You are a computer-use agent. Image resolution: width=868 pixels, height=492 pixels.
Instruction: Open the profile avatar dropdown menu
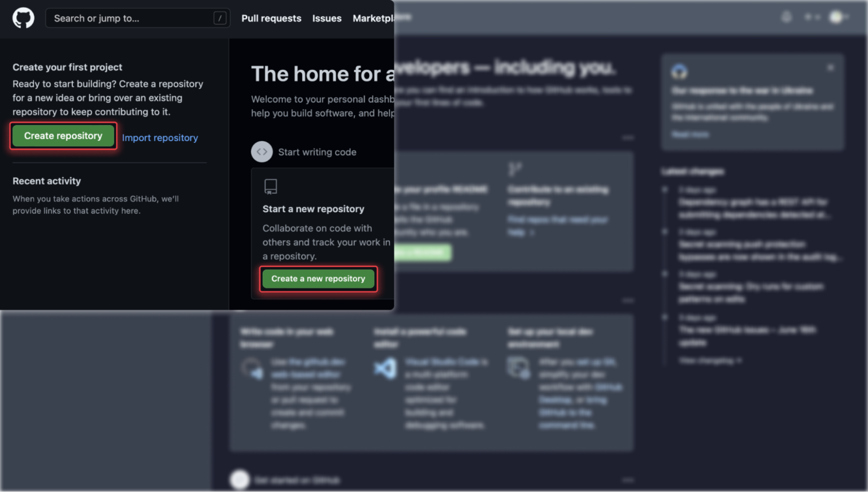tap(839, 17)
